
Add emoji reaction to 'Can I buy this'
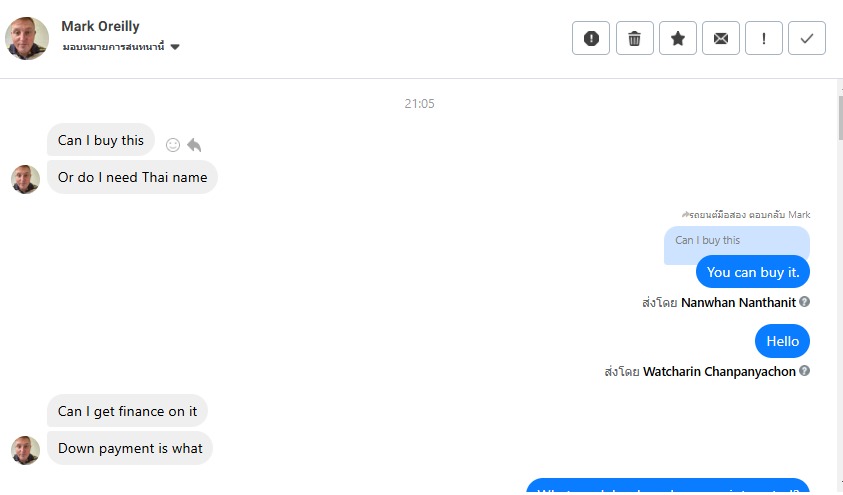173,145
